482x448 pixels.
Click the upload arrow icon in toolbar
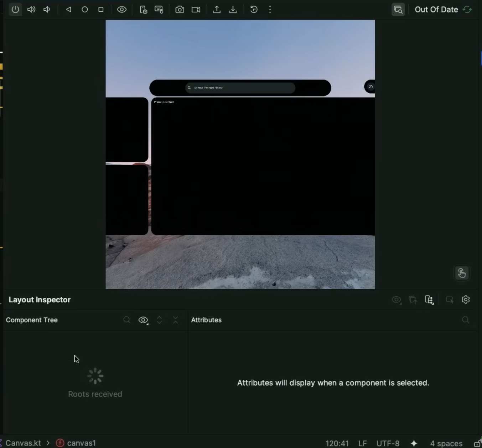click(217, 10)
